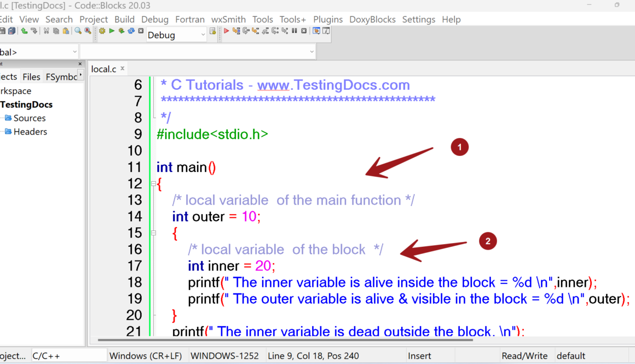Collapse the inner block fold marker at line 15
This screenshot has height=364, width=635.
click(x=153, y=233)
